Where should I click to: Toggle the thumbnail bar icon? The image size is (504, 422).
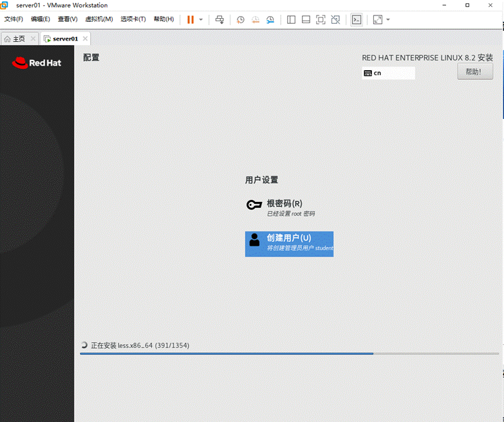pyautogui.click(x=306, y=19)
